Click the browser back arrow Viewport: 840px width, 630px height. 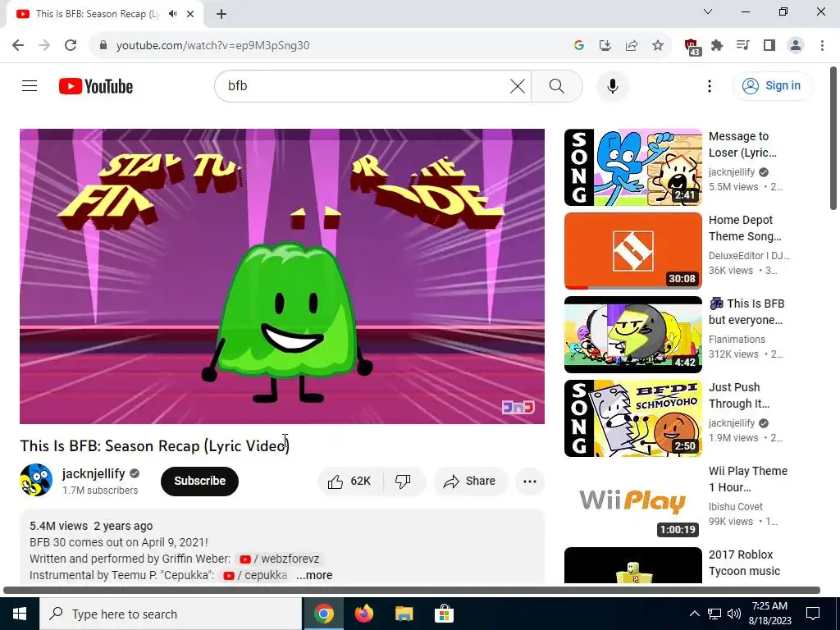click(x=18, y=45)
